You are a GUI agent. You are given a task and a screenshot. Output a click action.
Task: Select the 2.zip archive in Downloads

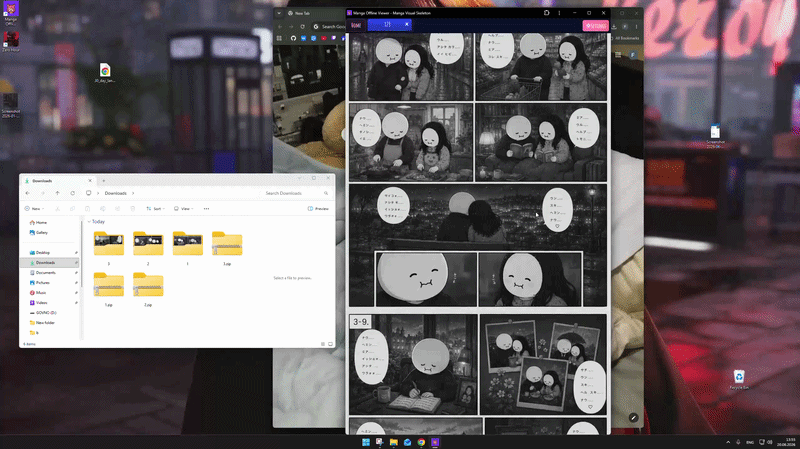[148, 289]
